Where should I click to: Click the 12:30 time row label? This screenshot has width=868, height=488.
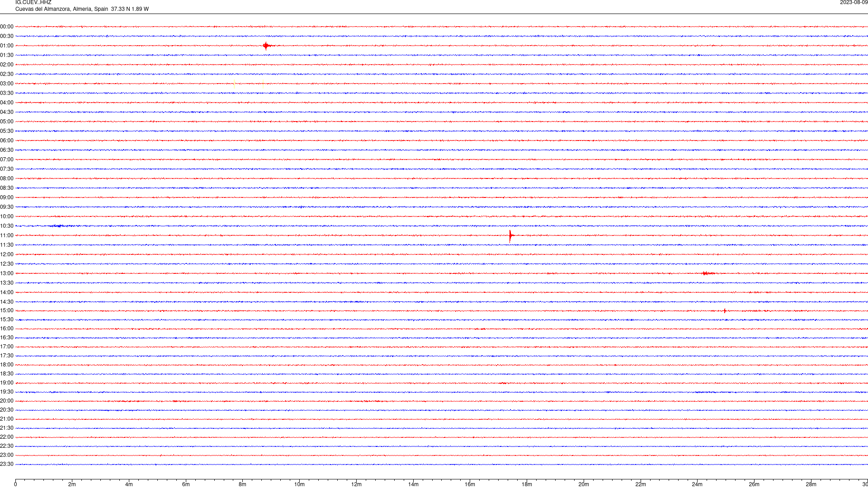pyautogui.click(x=7, y=264)
